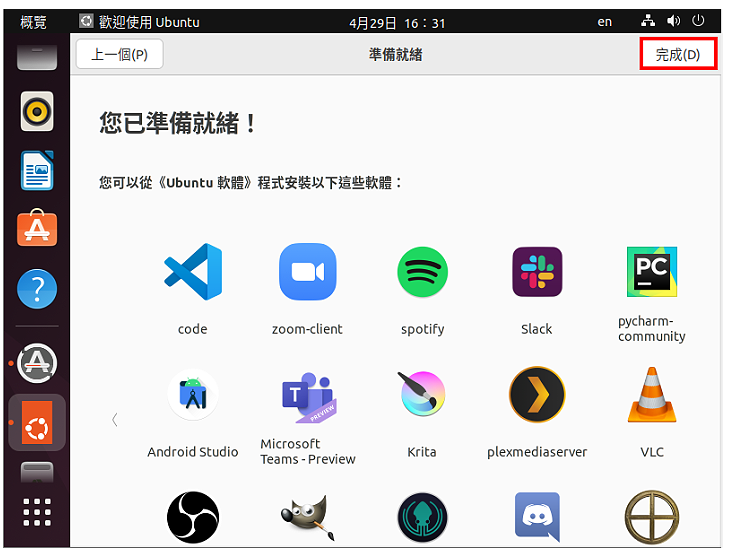
Task: Click the spotify label text
Action: 423,329
